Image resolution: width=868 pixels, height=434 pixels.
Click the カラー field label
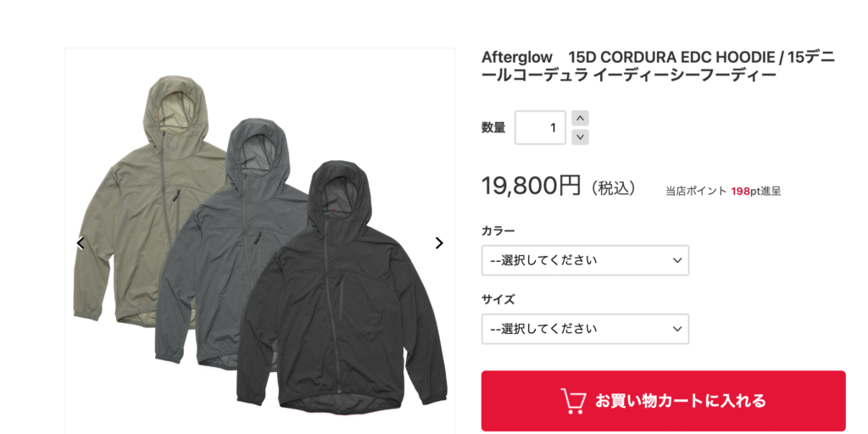498,231
